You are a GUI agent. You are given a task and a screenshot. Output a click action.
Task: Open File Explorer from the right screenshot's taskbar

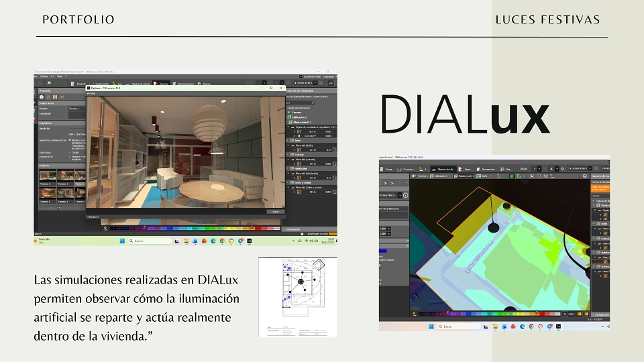[x=495, y=326]
